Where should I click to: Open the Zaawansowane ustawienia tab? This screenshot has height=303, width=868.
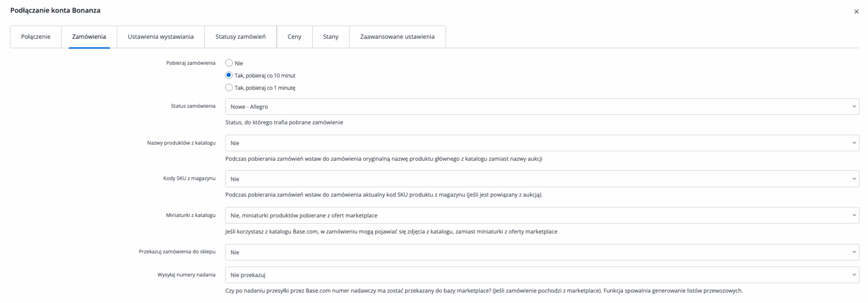[x=397, y=37]
